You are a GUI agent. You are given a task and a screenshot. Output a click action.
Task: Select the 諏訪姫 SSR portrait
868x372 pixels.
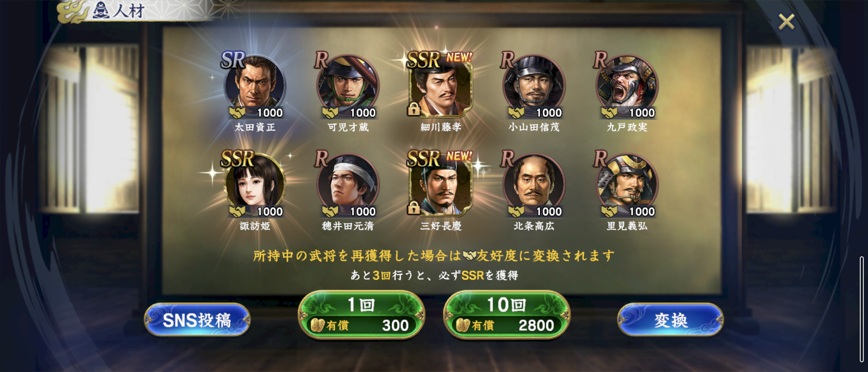tap(255, 184)
